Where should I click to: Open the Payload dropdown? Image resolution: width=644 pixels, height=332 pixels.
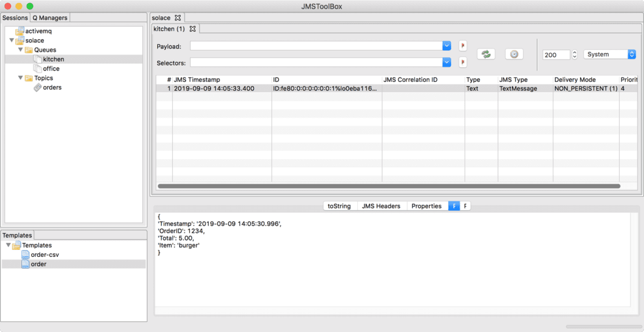(446, 46)
